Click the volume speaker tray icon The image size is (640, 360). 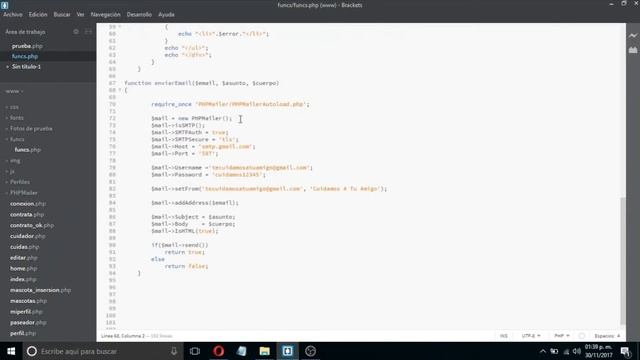pyautogui.click(x=576, y=351)
